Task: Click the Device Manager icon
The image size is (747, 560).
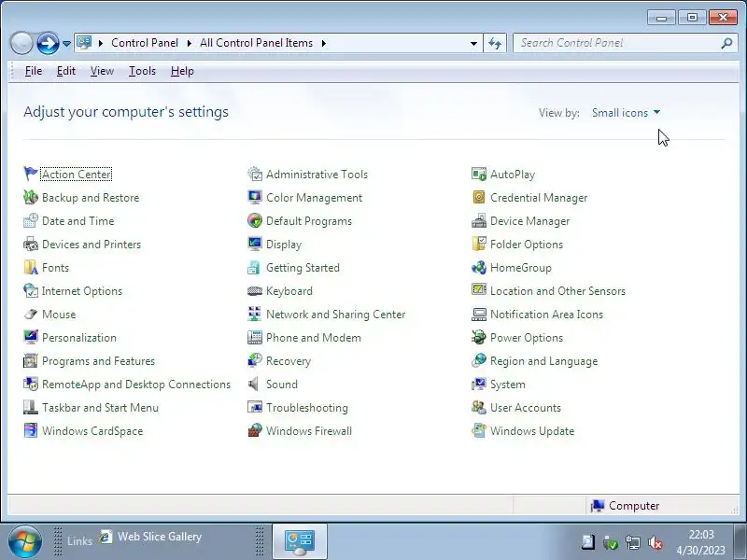Action: [x=479, y=220]
